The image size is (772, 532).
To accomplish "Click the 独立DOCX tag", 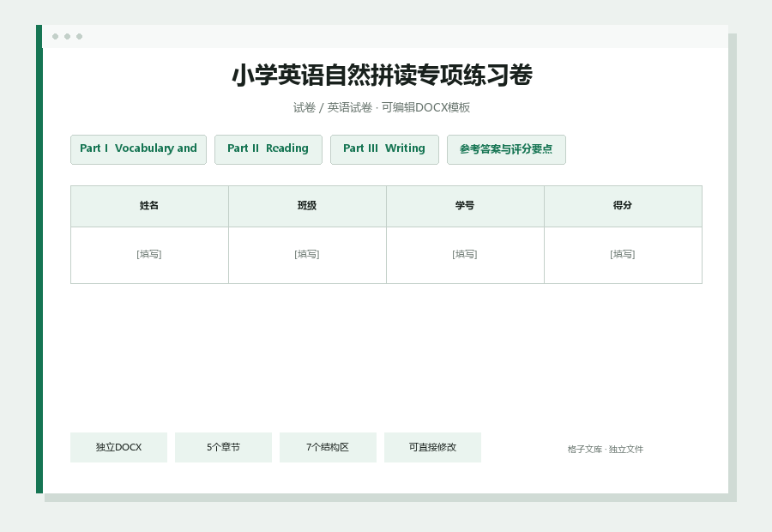I will tap(118, 447).
